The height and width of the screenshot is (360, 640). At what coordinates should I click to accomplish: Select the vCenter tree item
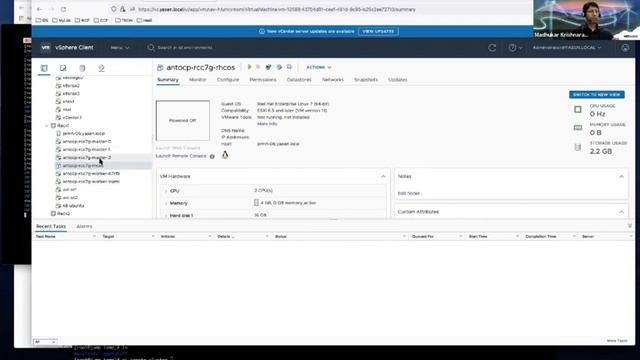click(72, 118)
